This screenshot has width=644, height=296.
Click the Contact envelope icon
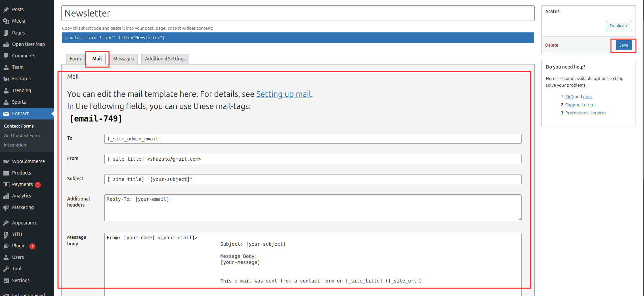tap(6, 113)
